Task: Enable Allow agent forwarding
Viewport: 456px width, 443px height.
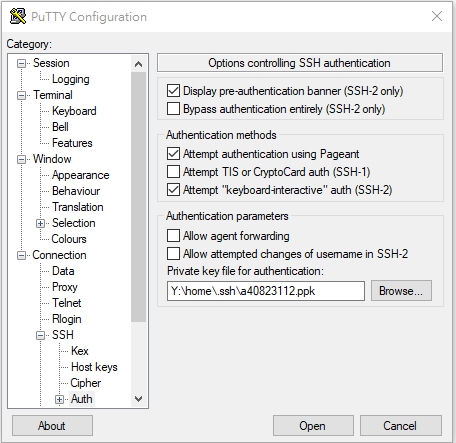Action: 173,235
